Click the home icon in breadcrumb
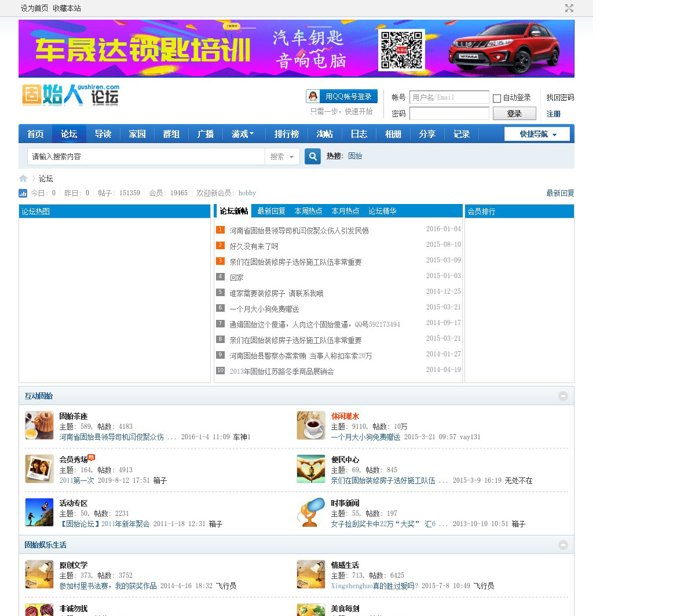Viewport: 695px width, 616px height. 23,178
